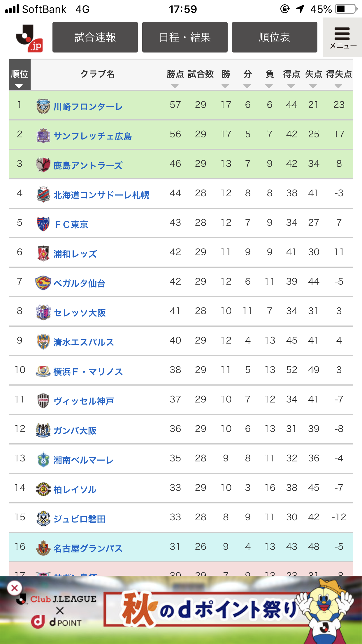Sort table by 得点 column arrow

[291, 86]
